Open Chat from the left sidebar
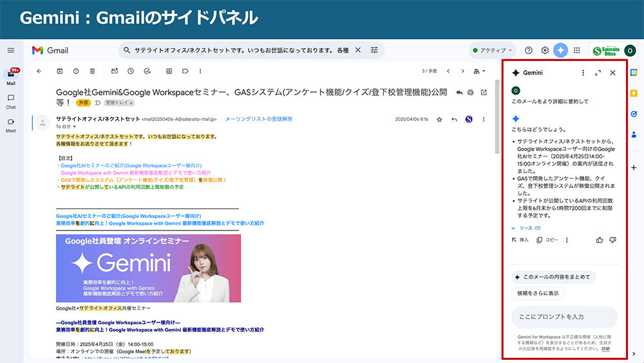The height and width of the screenshot is (363, 644). point(11,102)
